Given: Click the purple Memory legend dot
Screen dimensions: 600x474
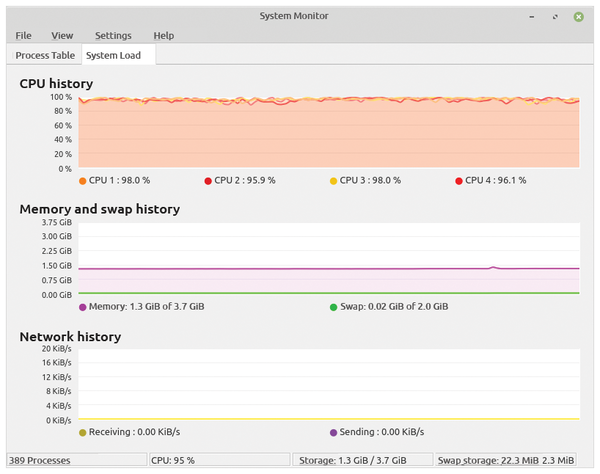Looking at the screenshot, I should pyautogui.click(x=82, y=307).
